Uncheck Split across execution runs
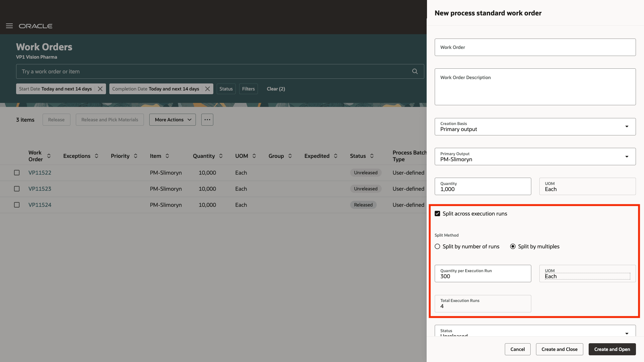This screenshot has width=644, height=362. [437, 213]
